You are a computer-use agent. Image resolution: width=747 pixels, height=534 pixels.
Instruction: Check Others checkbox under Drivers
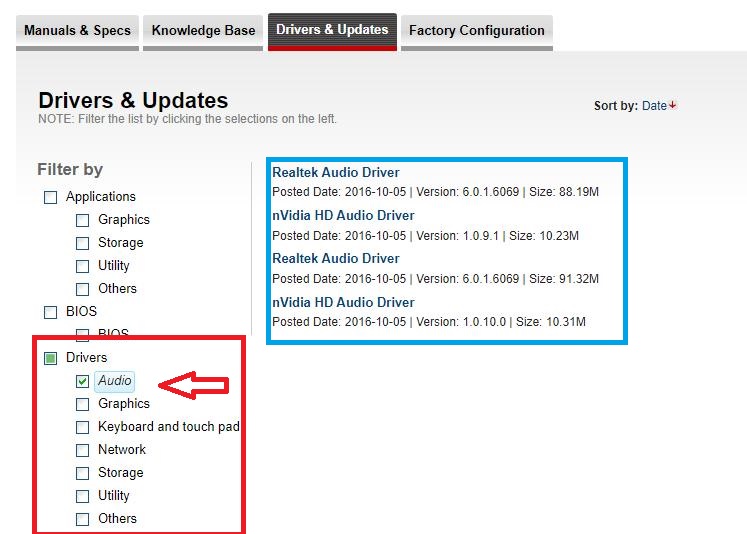click(82, 519)
